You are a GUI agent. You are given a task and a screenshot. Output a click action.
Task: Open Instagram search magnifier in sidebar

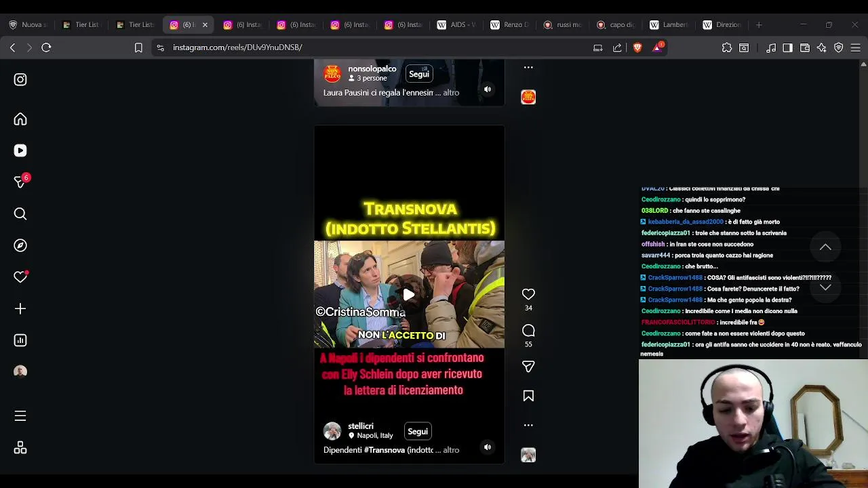(20, 214)
